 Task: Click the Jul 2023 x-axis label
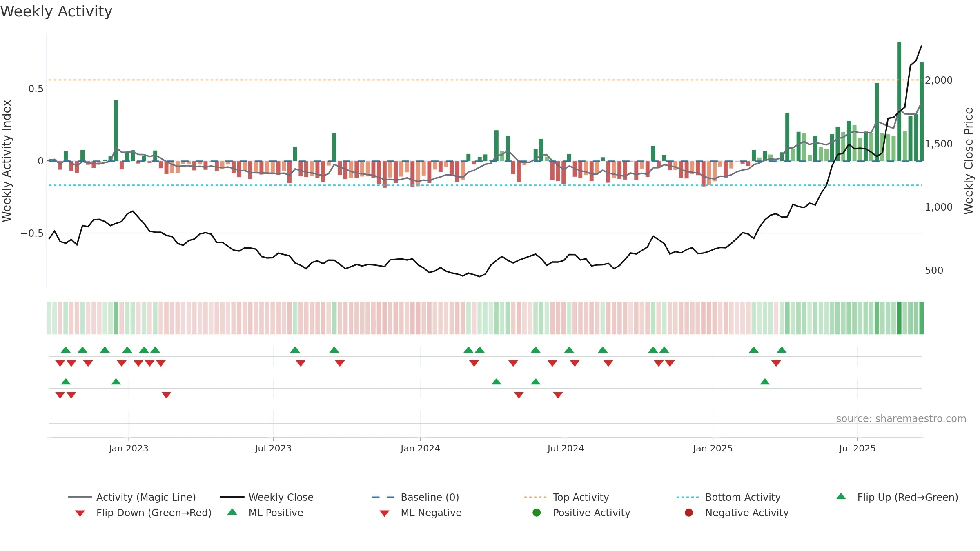click(273, 448)
